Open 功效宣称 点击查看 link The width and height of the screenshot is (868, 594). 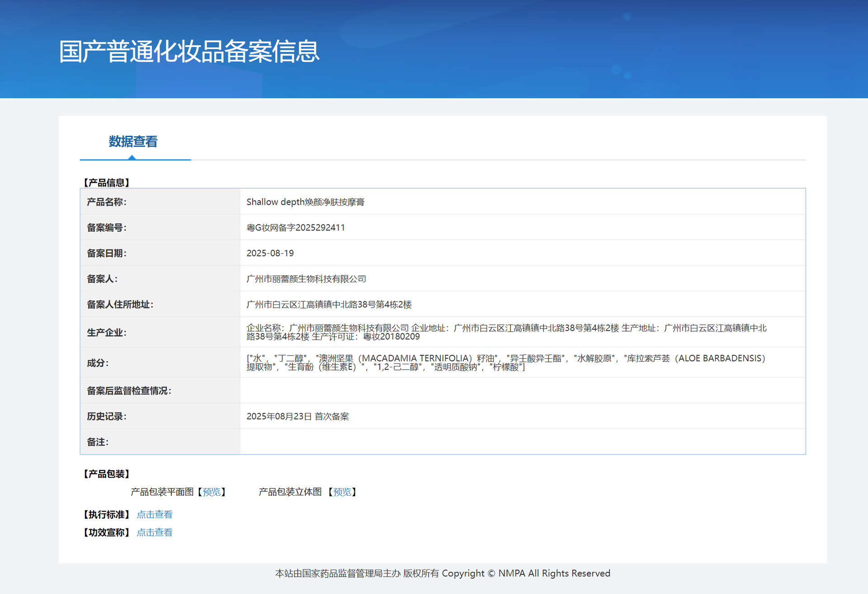pos(155,532)
